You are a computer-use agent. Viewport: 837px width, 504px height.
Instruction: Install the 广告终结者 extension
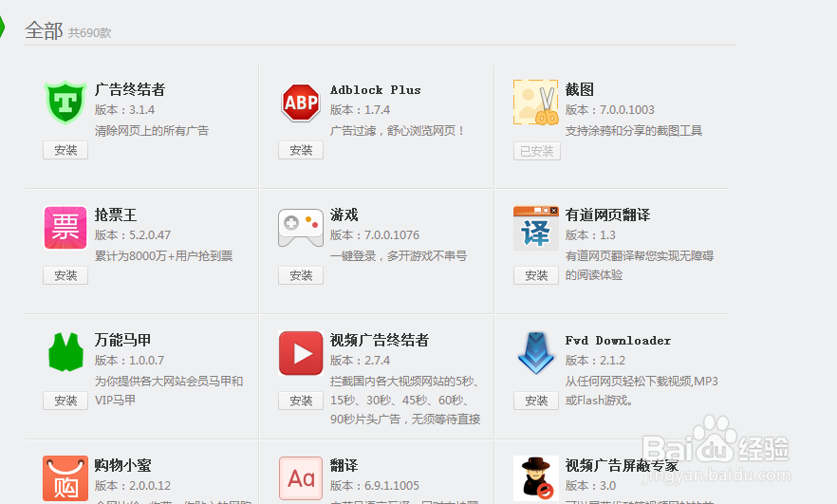pos(65,150)
